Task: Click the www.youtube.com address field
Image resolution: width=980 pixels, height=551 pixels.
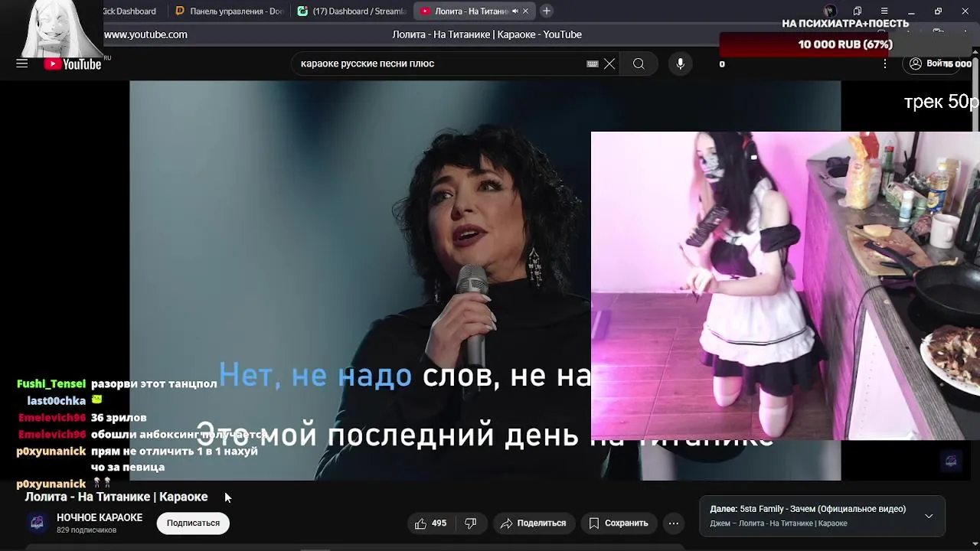Action: pyautogui.click(x=145, y=34)
